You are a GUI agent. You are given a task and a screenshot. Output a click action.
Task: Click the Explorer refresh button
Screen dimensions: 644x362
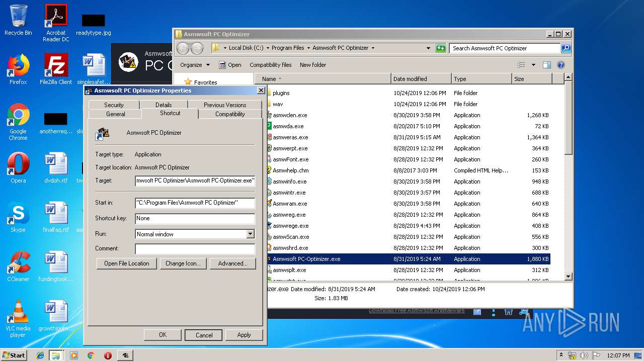click(441, 48)
